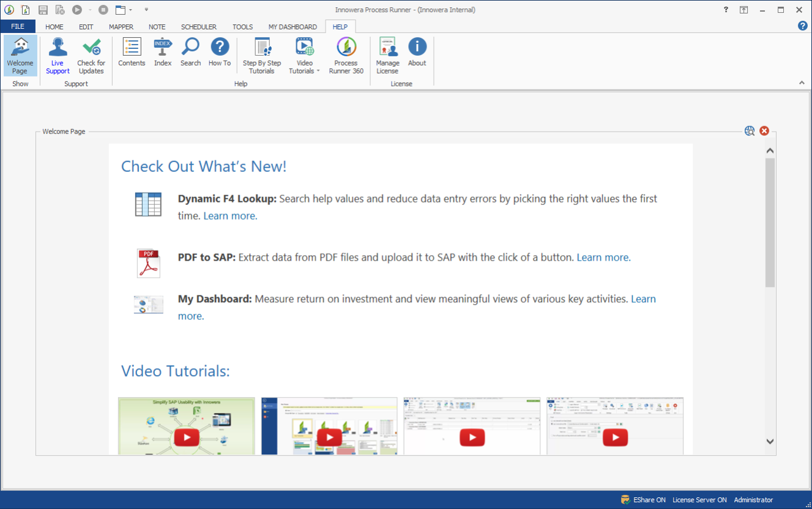Click the Welcome Page vertical scrollbar thumb
Screen dimensions: 812x509
click(770, 223)
